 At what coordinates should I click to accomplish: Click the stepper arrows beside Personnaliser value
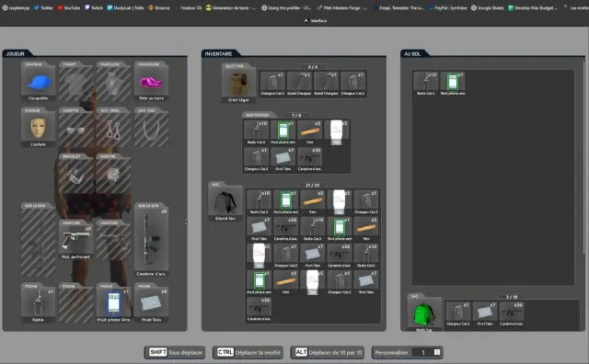pyautogui.click(x=437, y=352)
